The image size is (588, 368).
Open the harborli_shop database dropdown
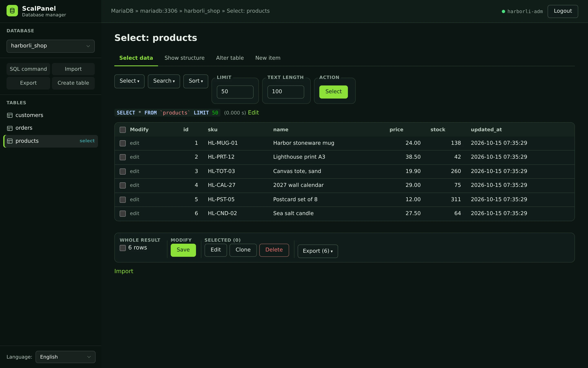tap(51, 46)
